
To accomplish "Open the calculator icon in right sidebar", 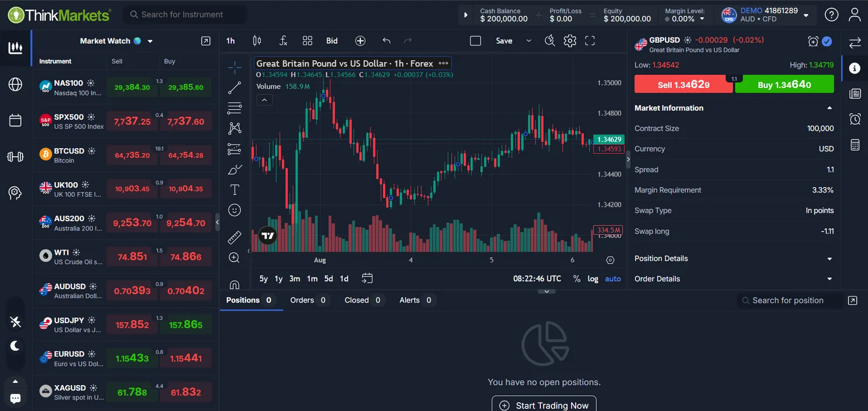I will [855, 145].
